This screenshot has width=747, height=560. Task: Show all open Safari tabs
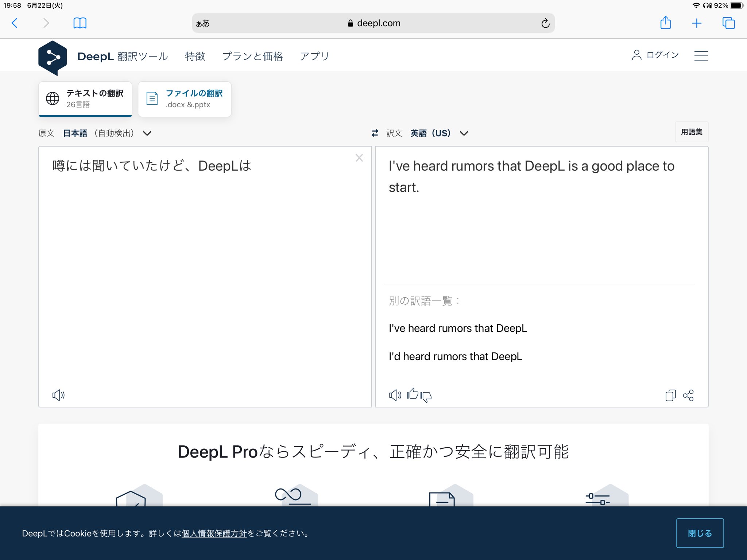coord(729,23)
